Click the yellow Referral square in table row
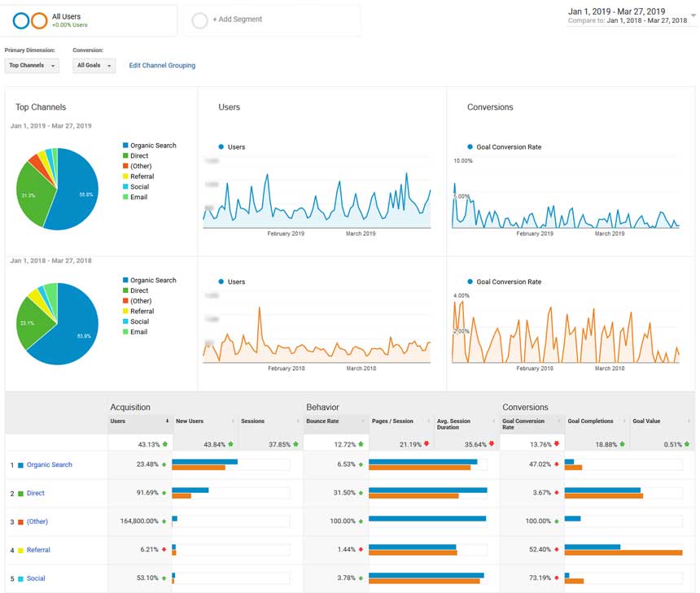This screenshot has height=593, width=700. [20, 551]
